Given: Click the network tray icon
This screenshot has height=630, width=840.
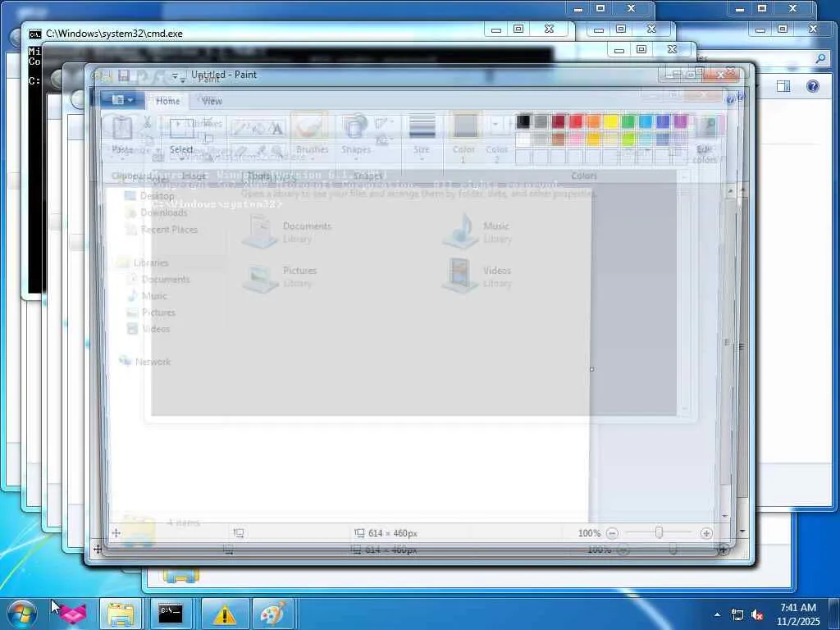Looking at the screenshot, I should 737,615.
